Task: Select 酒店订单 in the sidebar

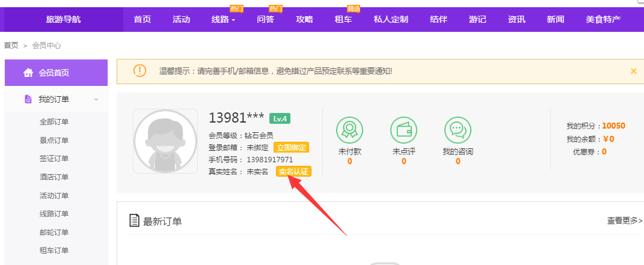Action: click(x=54, y=177)
